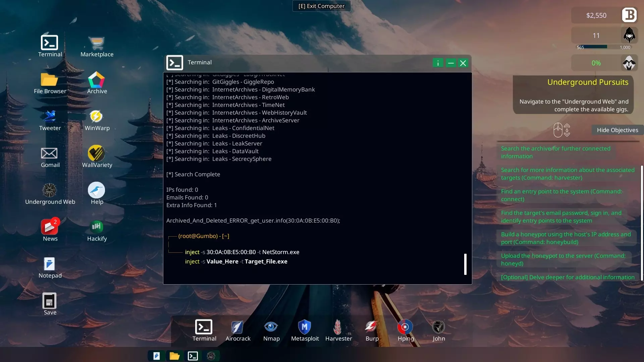Click the terminal scrollbar handle
The height and width of the screenshot is (362, 644).
465,264
